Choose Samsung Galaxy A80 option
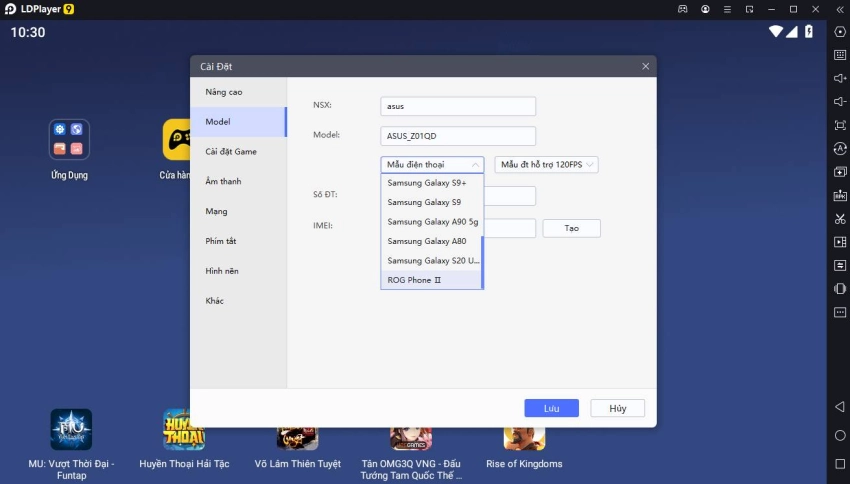The height and width of the screenshot is (484, 850). [431, 241]
